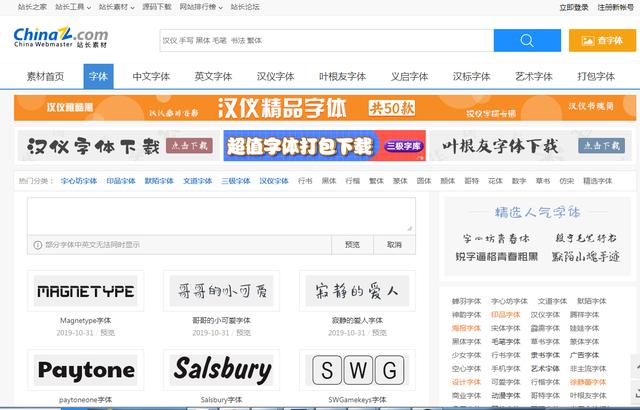Viewport: 640px width, 410px height.
Task: Click the font preview text area
Action: 221,215
